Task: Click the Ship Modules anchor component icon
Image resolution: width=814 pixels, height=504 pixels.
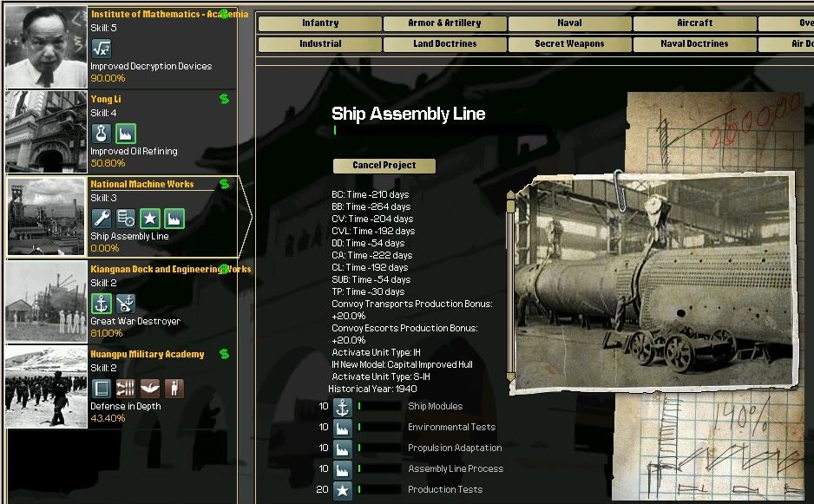Action: point(342,406)
